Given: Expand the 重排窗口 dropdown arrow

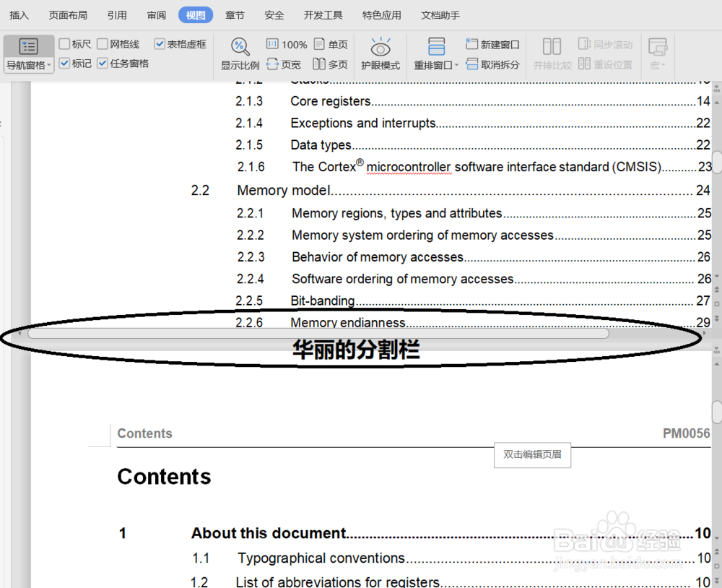Looking at the screenshot, I should point(456,66).
